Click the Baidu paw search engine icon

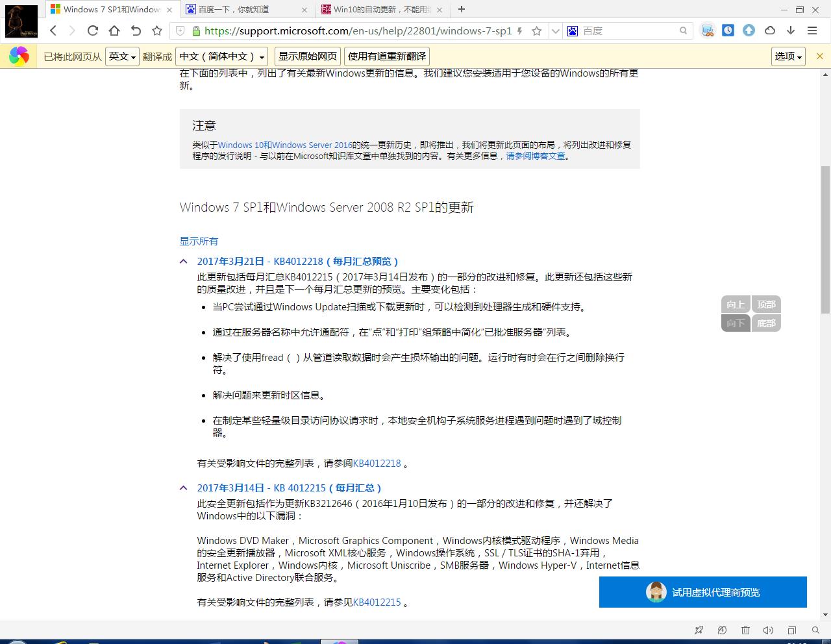[573, 31]
